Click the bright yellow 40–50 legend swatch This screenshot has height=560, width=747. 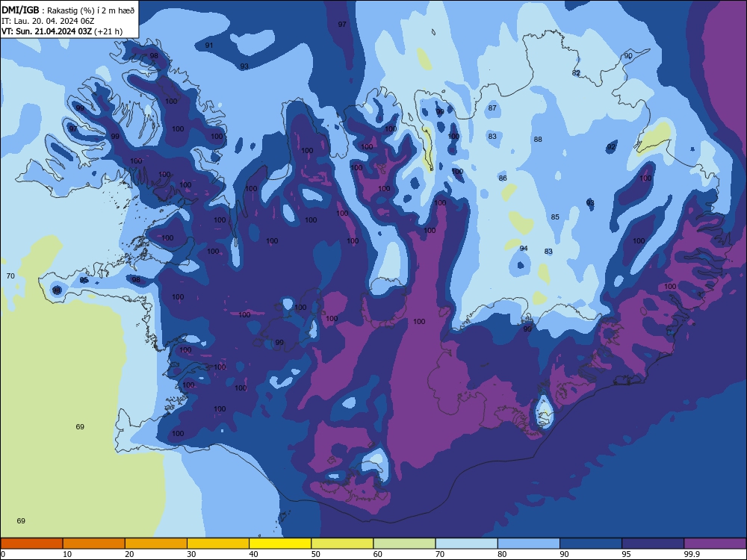[280, 544]
